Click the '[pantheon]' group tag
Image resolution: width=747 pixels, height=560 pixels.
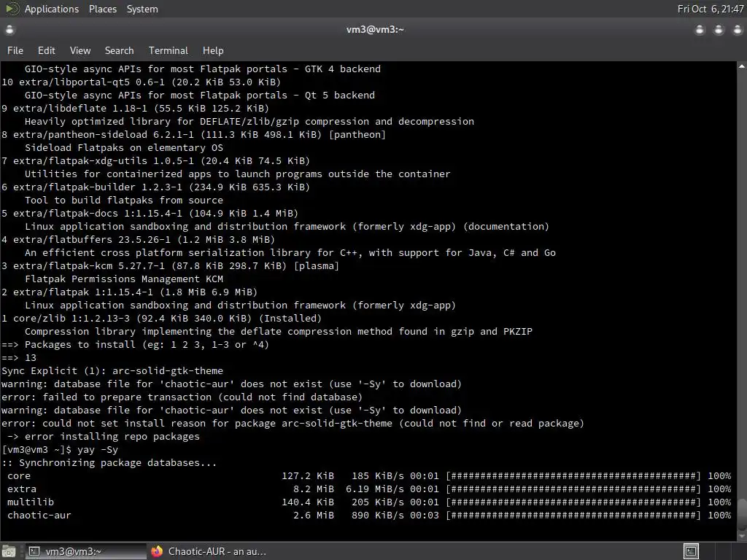pyautogui.click(x=357, y=134)
